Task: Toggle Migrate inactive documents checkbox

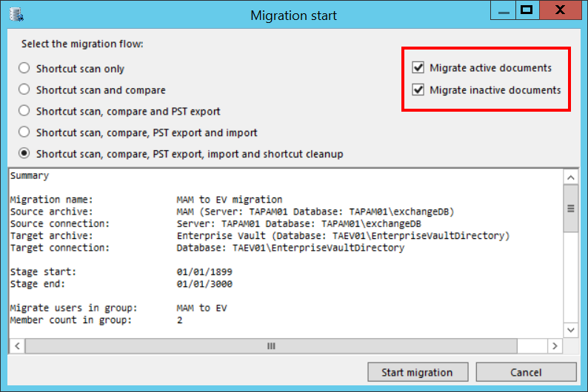Action: (x=418, y=90)
